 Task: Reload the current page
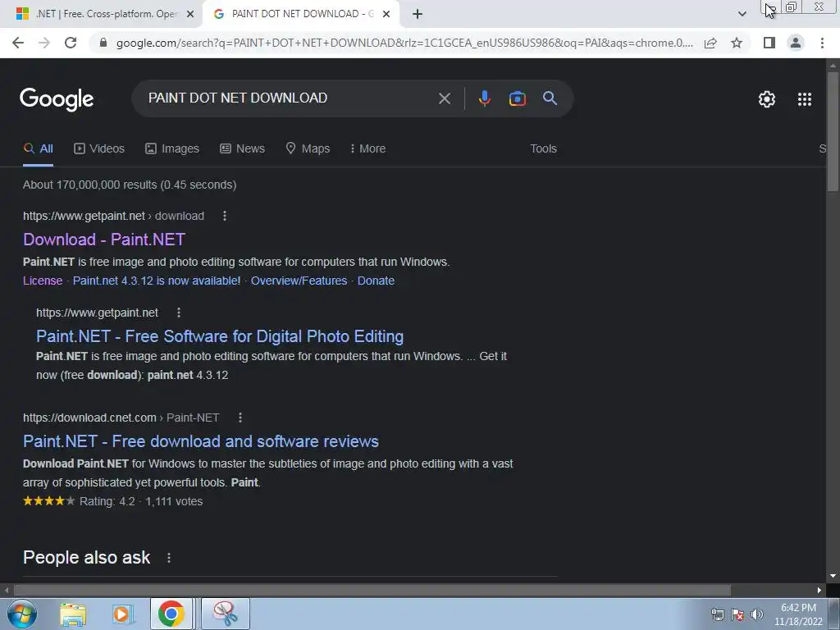pos(71,43)
